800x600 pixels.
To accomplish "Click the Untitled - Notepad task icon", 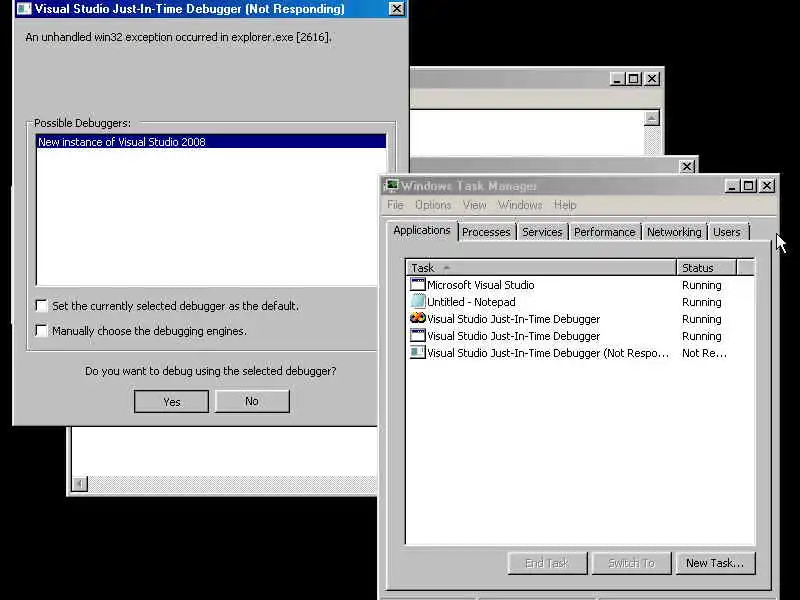I will tap(417, 302).
